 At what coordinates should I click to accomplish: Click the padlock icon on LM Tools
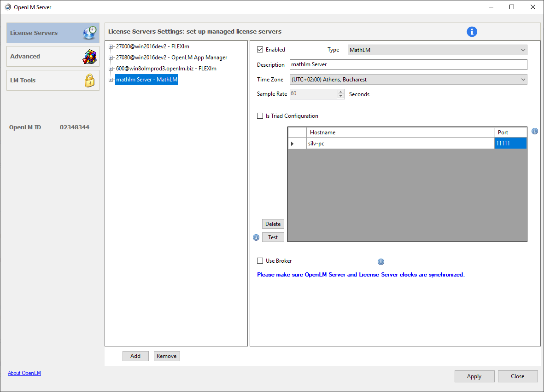89,81
